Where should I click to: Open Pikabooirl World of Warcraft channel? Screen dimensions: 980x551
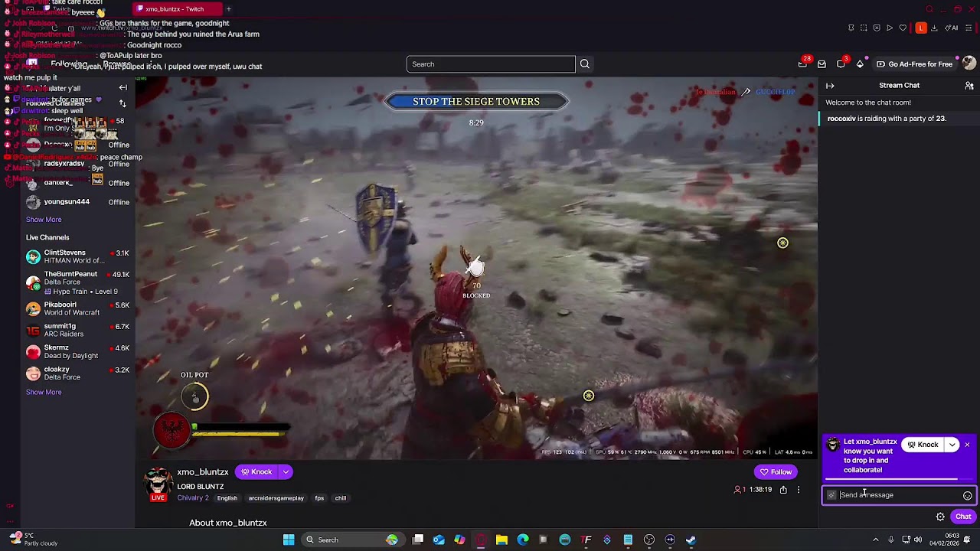[x=77, y=308]
